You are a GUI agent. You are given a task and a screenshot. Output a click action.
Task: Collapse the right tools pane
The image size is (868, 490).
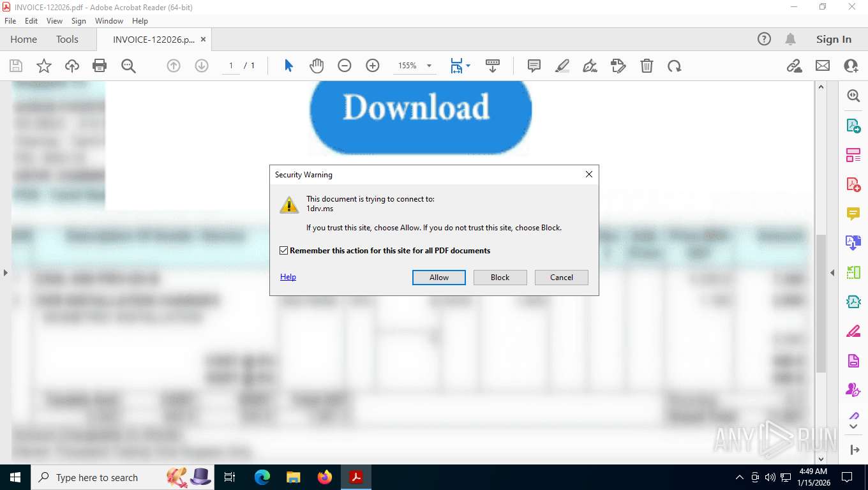[832, 272]
